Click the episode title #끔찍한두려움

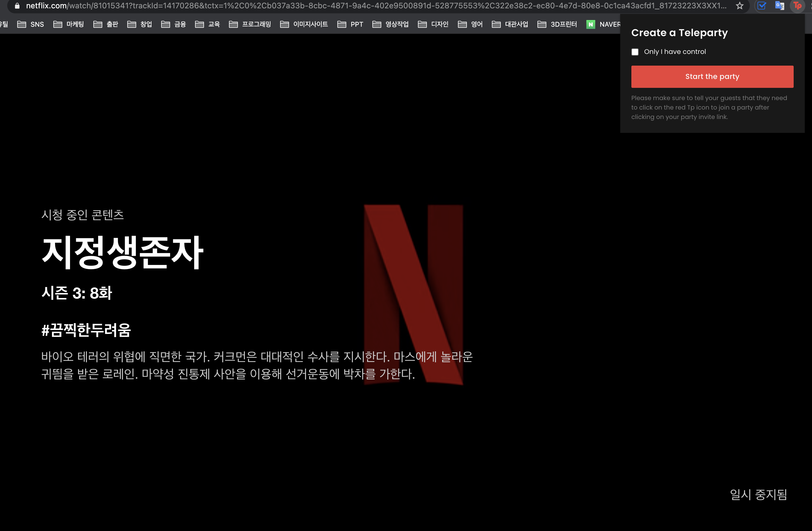(x=86, y=330)
